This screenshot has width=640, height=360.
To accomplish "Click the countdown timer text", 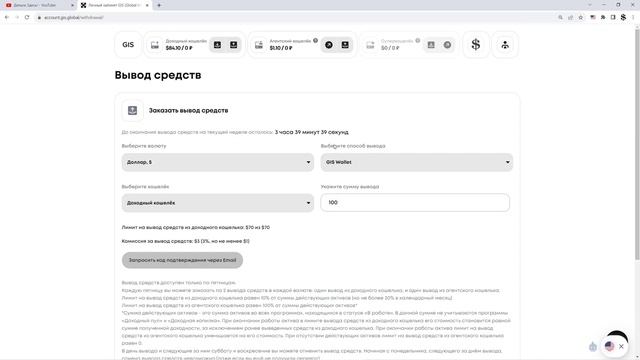I will 311,132.
